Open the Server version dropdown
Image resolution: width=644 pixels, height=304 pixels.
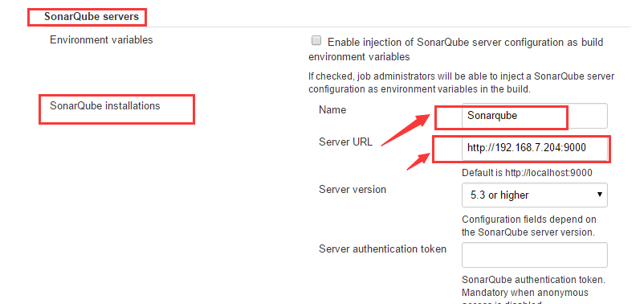tap(534, 195)
